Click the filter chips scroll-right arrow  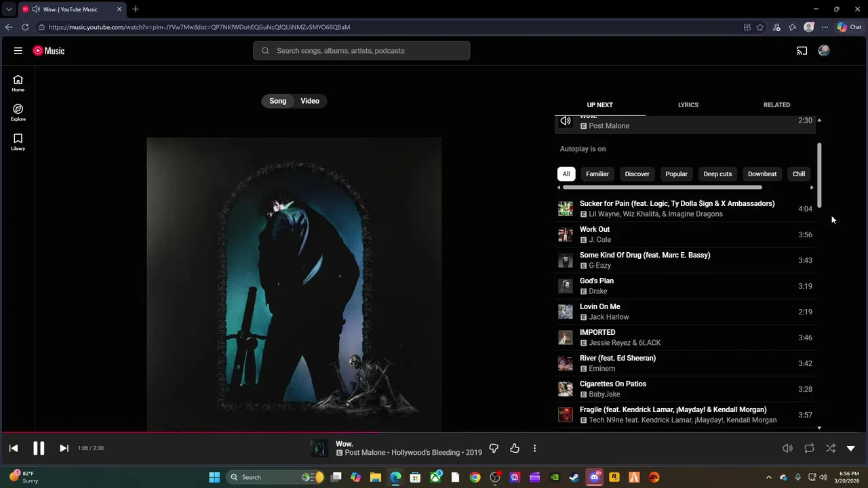(x=812, y=188)
